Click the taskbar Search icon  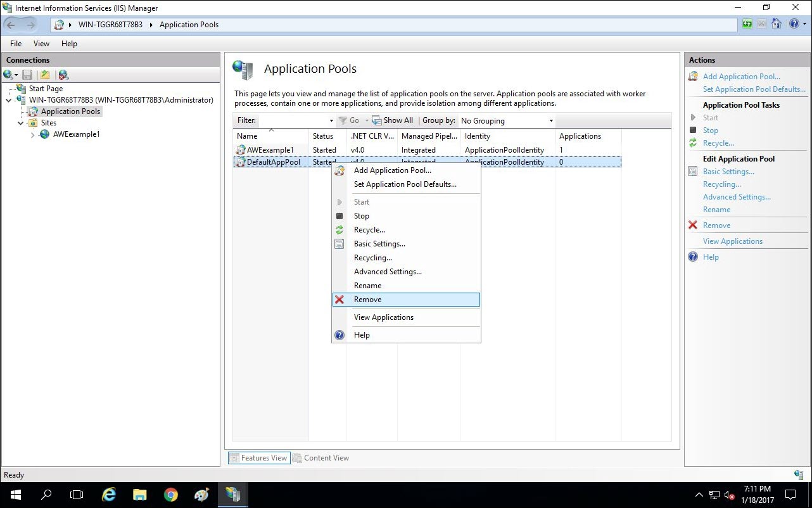pos(46,495)
